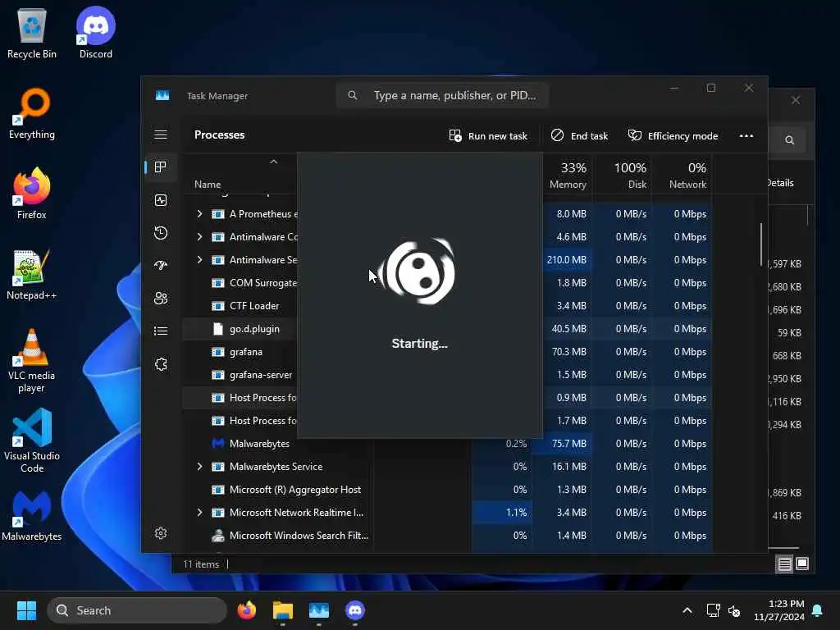Switch to large thumbnails view in background window

[802, 564]
